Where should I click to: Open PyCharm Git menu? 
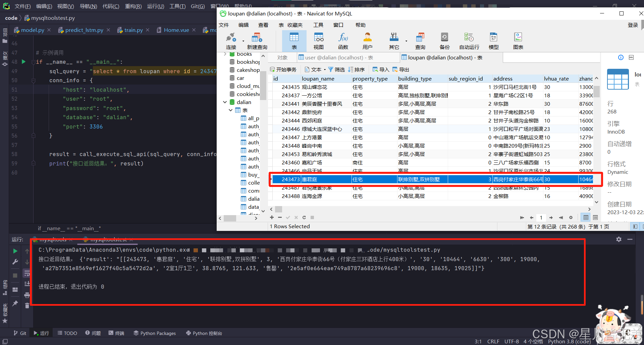[198, 6]
